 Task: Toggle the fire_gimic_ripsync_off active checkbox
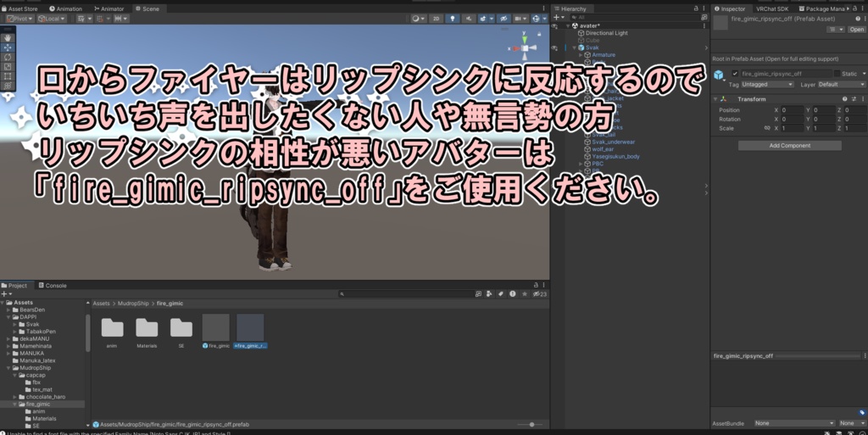[x=735, y=74]
